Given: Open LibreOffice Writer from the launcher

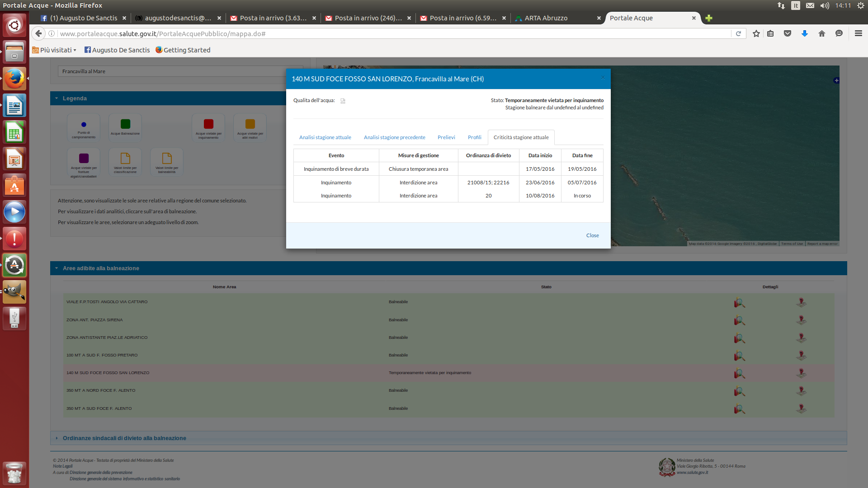Looking at the screenshot, I should (14, 106).
